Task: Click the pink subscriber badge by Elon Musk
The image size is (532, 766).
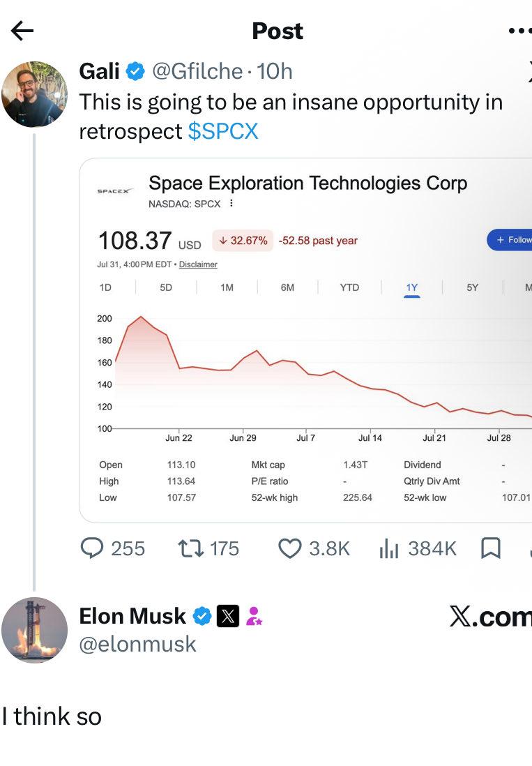Action: (x=254, y=616)
